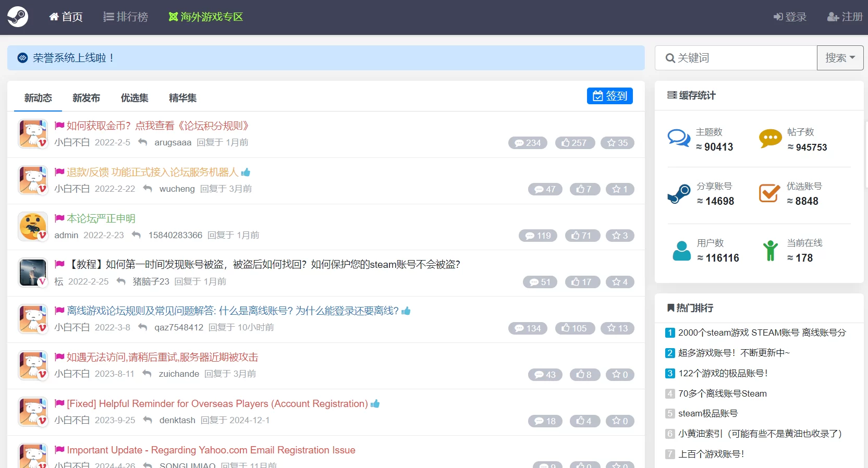The height and width of the screenshot is (468, 868).
Task: Open the admin user avatar
Action: pyautogui.click(x=33, y=227)
